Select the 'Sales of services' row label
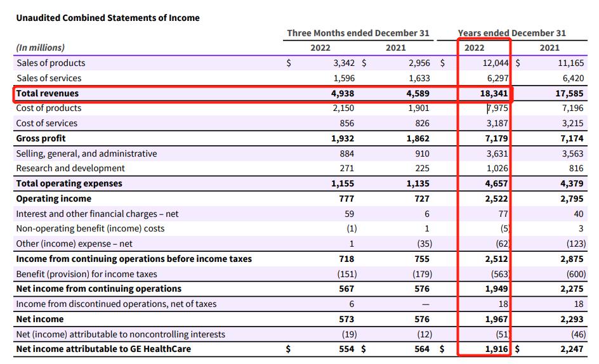599x364 pixels. pos(49,78)
